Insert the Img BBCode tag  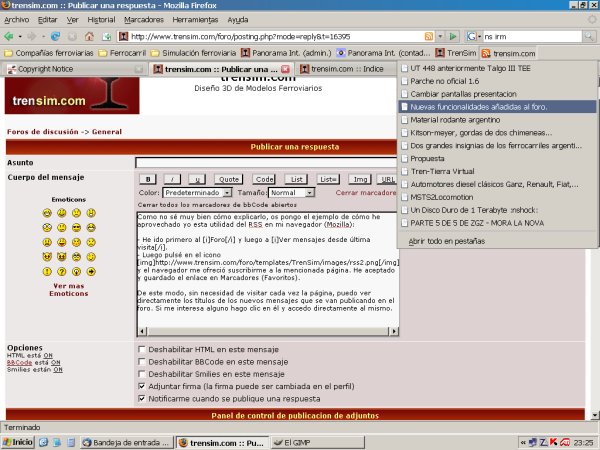point(361,178)
